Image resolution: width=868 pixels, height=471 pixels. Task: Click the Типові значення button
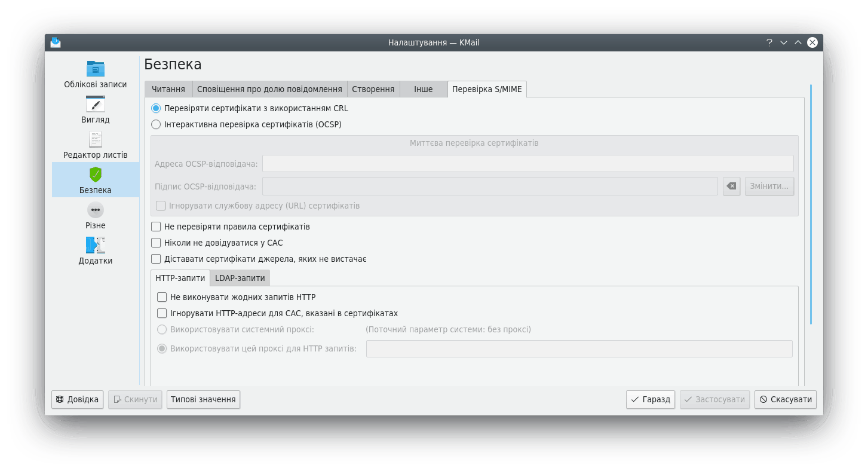pos(203,399)
